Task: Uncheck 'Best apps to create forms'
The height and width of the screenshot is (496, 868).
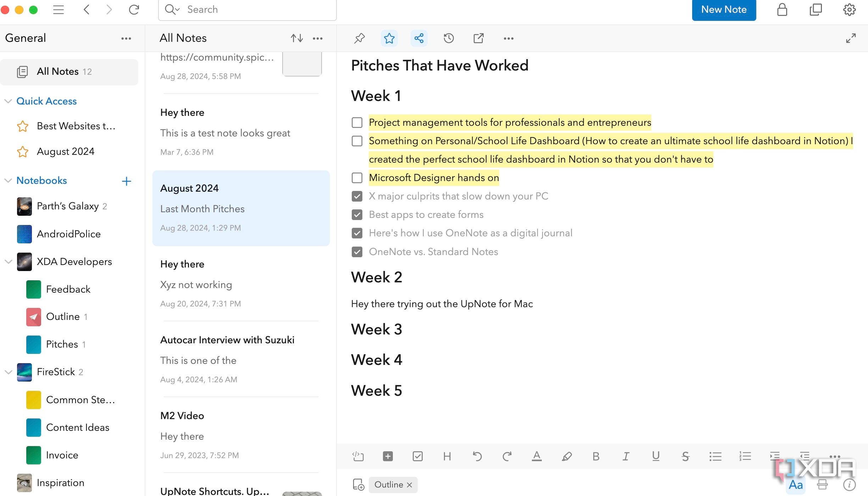Action: 357,215
